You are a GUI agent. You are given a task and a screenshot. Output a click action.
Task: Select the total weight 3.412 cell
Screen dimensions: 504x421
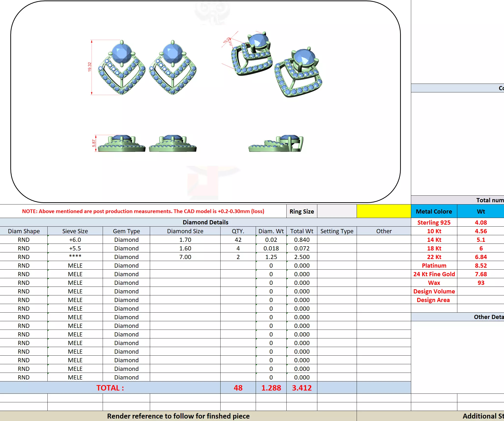(x=302, y=388)
